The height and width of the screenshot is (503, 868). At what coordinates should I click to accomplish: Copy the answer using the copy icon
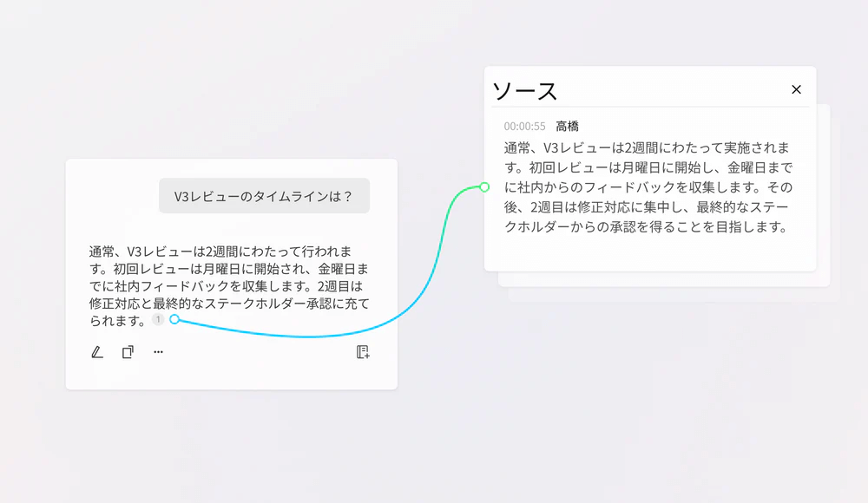(128, 352)
